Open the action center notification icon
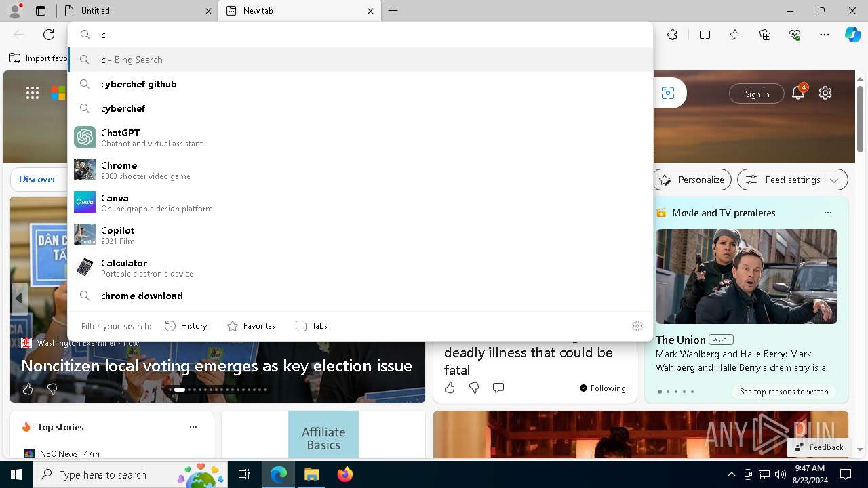 coord(846,474)
